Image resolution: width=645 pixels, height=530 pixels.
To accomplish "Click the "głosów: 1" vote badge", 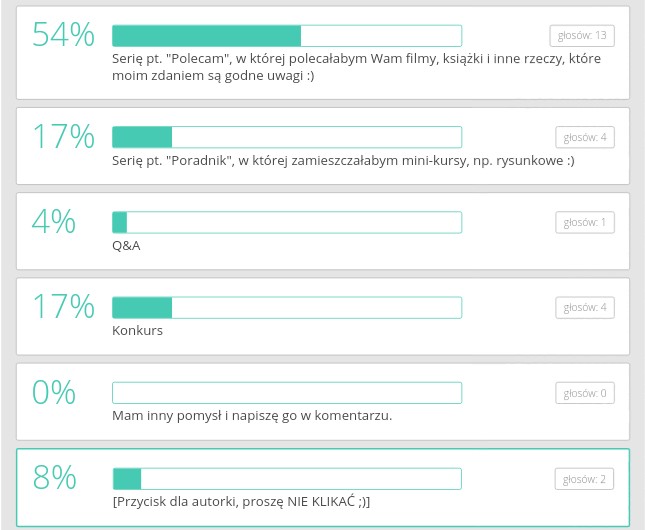I will click(x=584, y=222).
